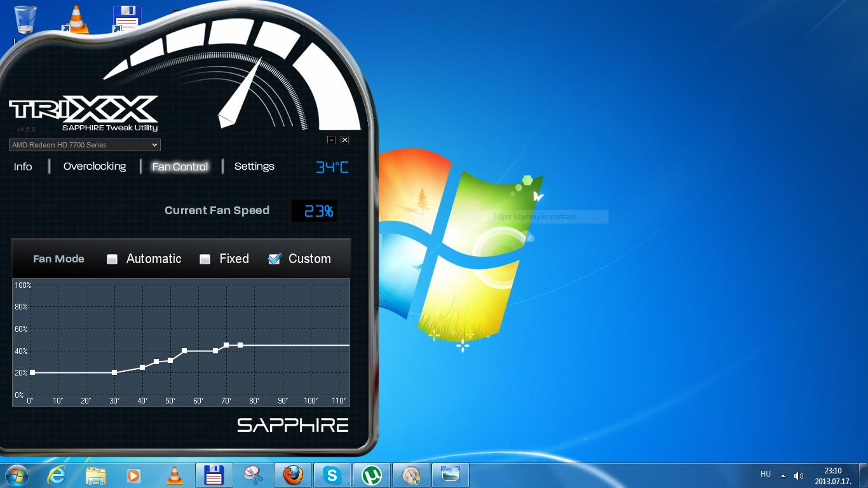Select the fan curve point at 70°
Screen dimensions: 868x488
[x=226, y=345]
